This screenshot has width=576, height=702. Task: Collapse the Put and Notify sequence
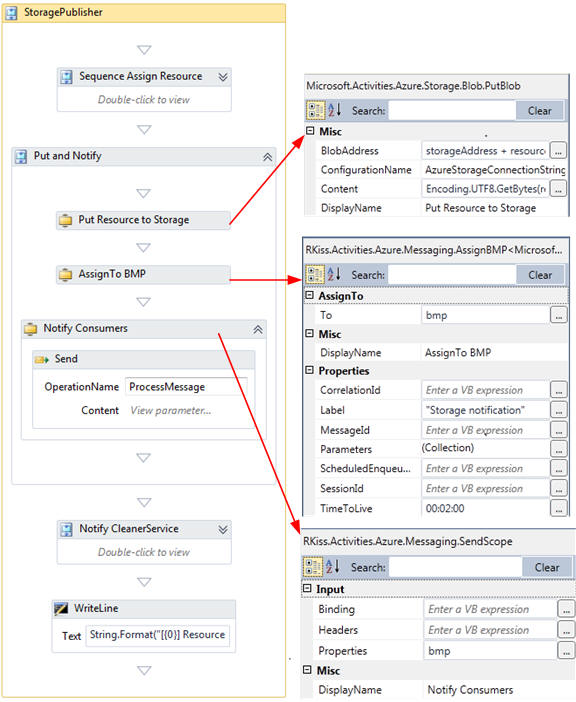pos(267,157)
